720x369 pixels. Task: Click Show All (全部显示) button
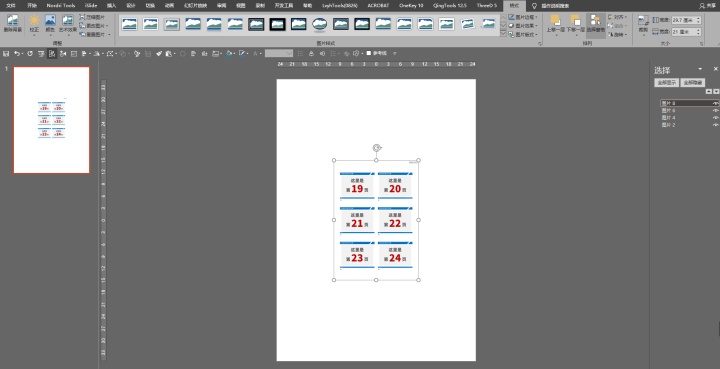[666, 83]
